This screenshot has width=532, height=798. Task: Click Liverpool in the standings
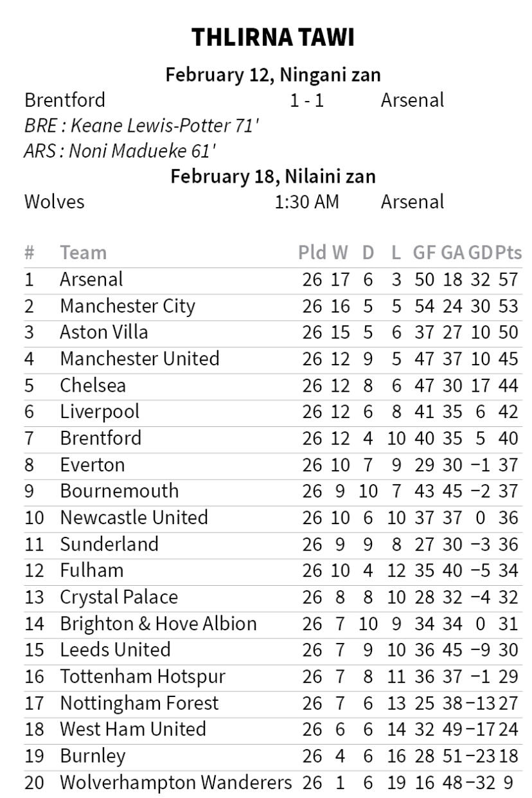click(x=99, y=412)
